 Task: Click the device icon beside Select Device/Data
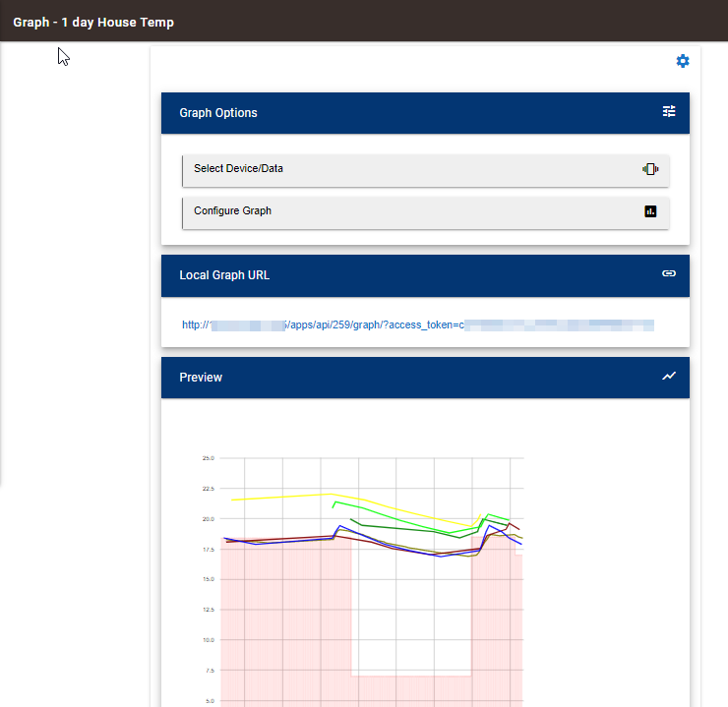click(x=649, y=169)
